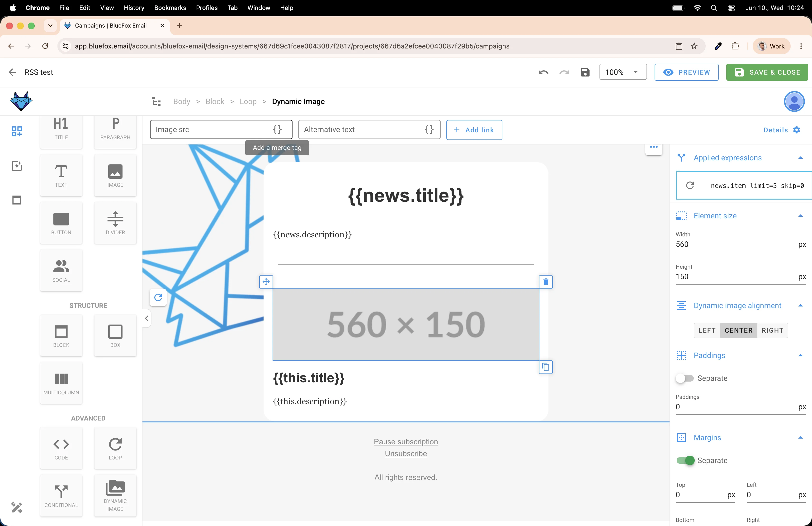812x526 pixels.
Task: Open the History menu
Action: [134, 8]
